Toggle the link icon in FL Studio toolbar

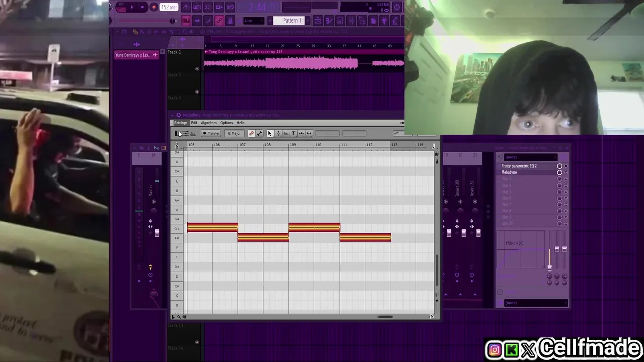(x=219, y=21)
